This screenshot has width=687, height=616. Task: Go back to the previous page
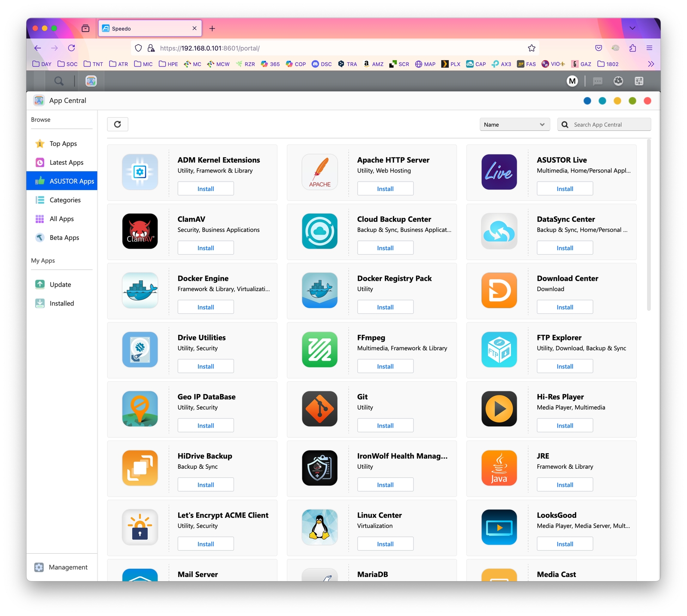click(38, 48)
